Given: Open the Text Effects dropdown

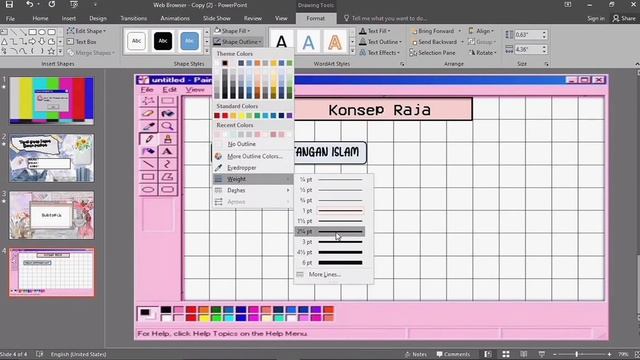Looking at the screenshot, I should pos(379,53).
